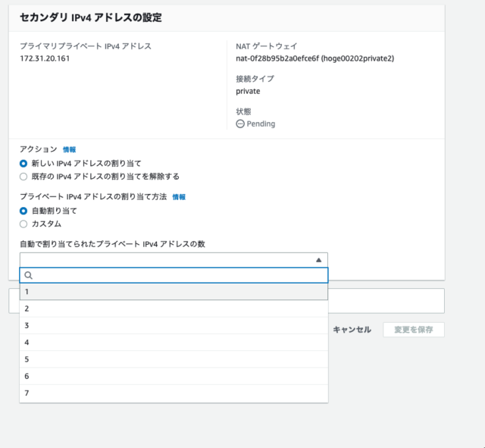Choose カスタム assignment method
The height and width of the screenshot is (448, 485).
click(x=23, y=224)
